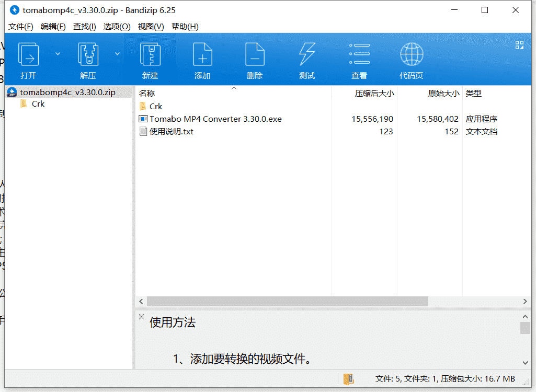Click the 文本文档 type cell

point(481,132)
